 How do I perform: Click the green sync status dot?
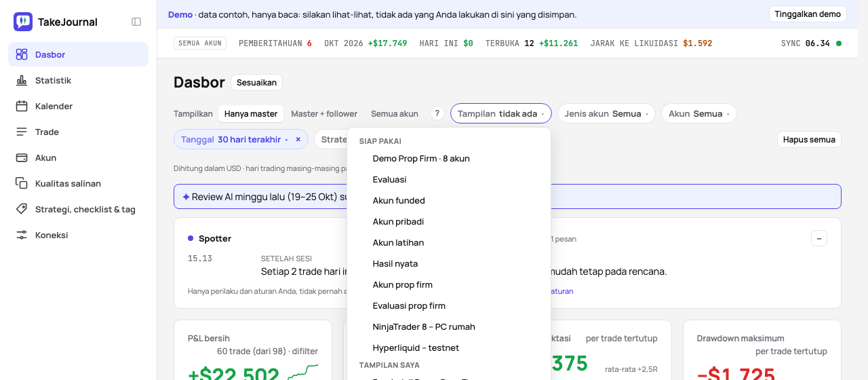pyautogui.click(x=839, y=43)
